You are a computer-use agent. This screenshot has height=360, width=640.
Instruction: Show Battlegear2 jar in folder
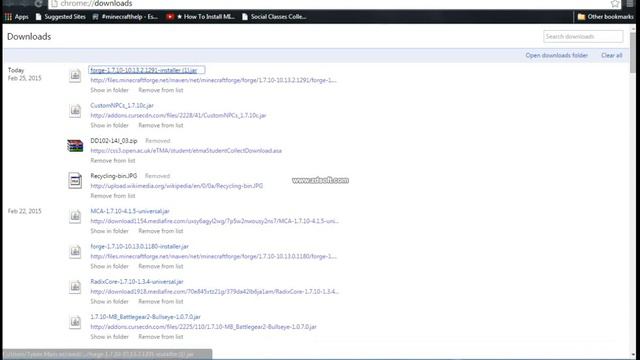point(109,336)
